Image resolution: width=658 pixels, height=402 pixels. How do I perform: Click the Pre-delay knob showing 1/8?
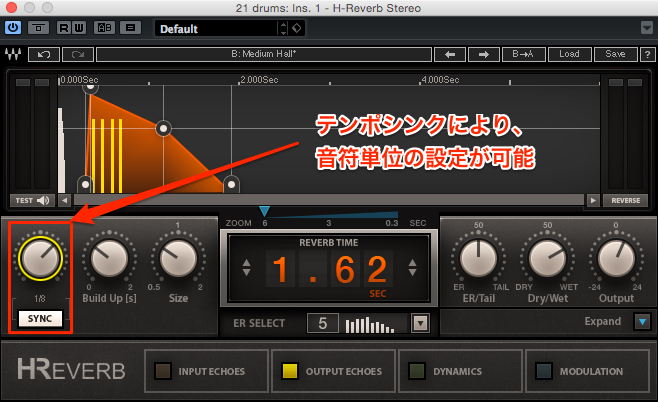point(40,258)
